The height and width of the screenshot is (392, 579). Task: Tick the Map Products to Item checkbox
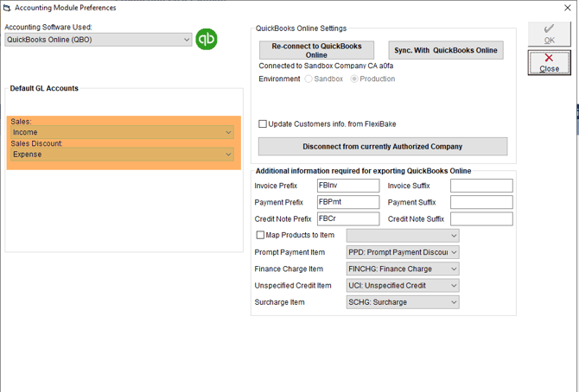pyautogui.click(x=260, y=235)
